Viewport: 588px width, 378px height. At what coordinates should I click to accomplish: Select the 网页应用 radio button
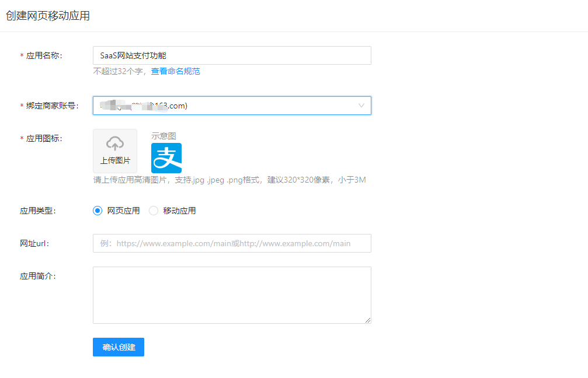[98, 211]
